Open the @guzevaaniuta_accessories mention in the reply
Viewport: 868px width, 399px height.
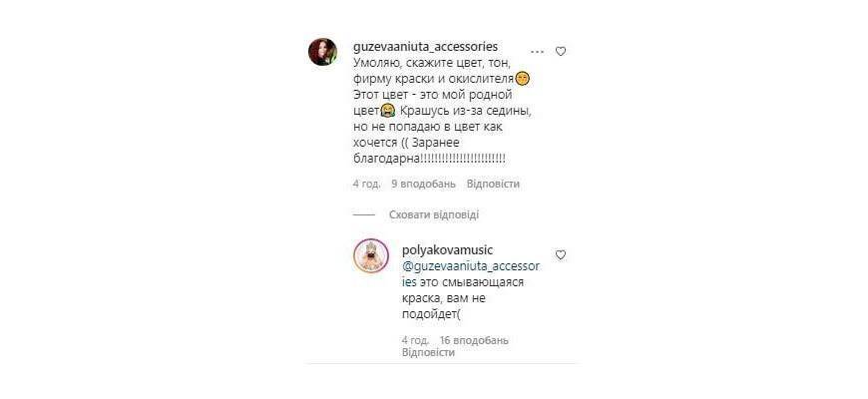click(471, 274)
